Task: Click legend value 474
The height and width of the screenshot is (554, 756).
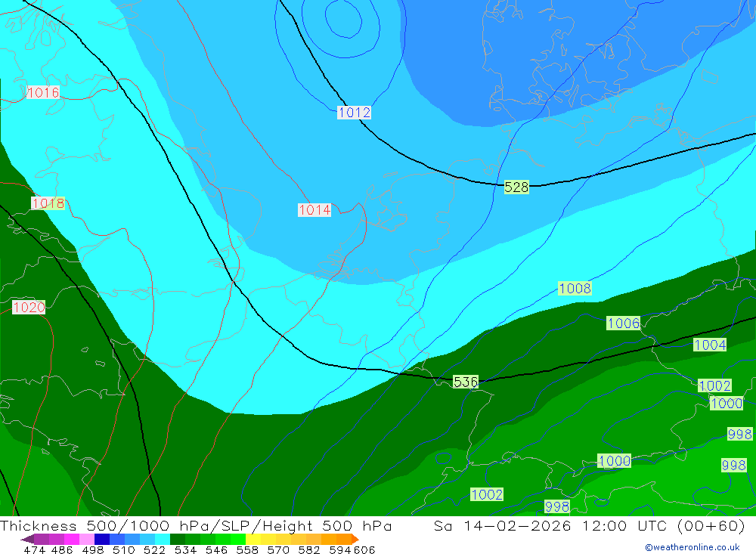Action: 34,549
